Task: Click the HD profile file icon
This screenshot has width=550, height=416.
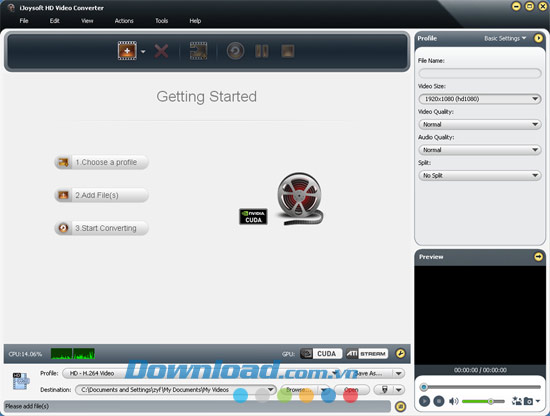Action: pos(21,381)
